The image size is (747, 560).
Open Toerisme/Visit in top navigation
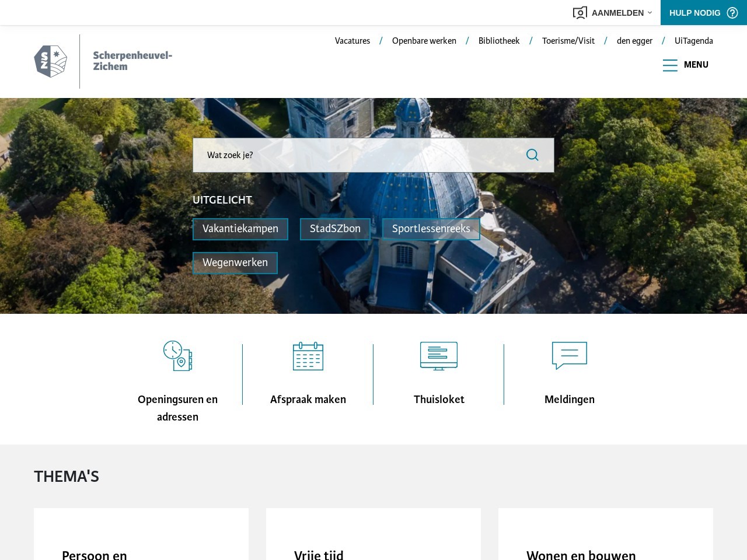[x=568, y=41]
